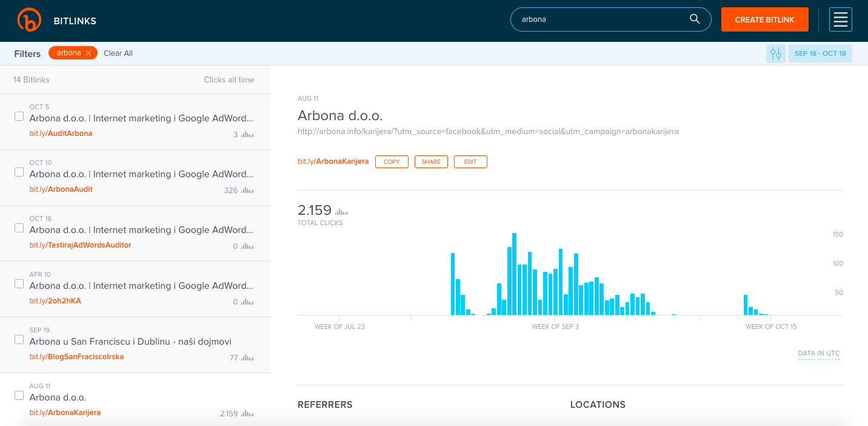
Task: Open the SEP 18 - OCT 18 date range
Action: tap(820, 53)
